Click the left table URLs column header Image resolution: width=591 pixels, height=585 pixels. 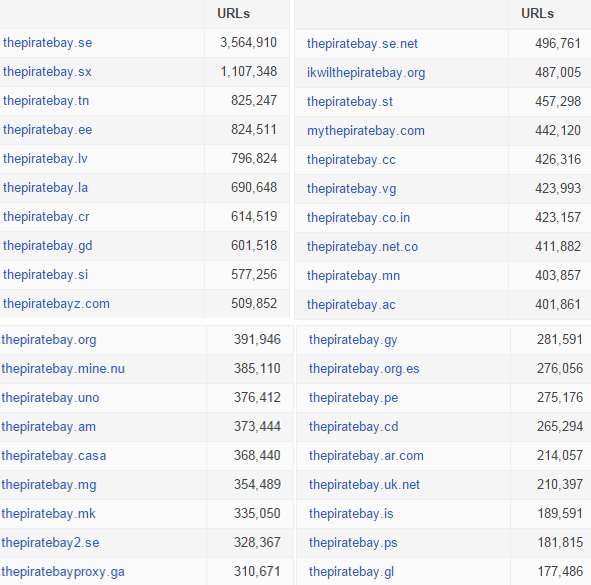(x=233, y=14)
